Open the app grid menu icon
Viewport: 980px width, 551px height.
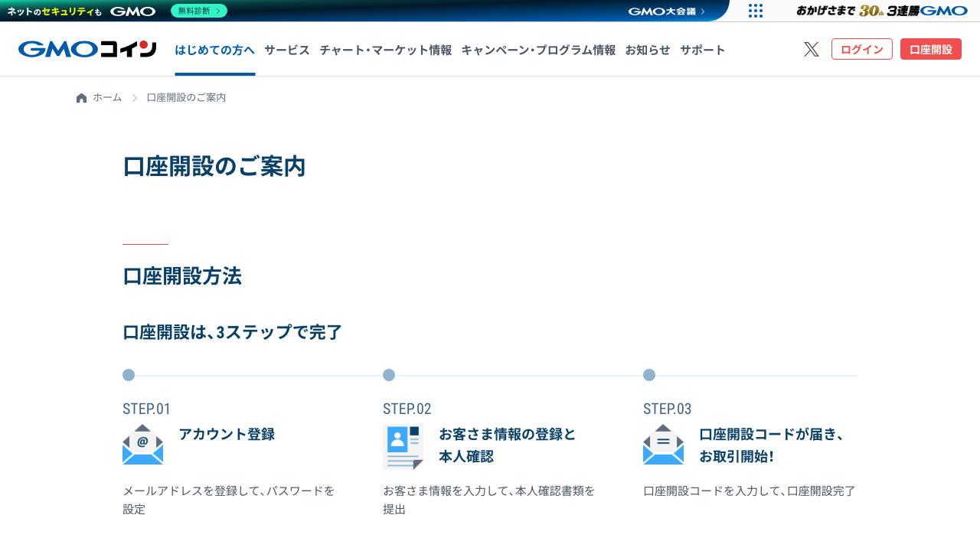[756, 11]
